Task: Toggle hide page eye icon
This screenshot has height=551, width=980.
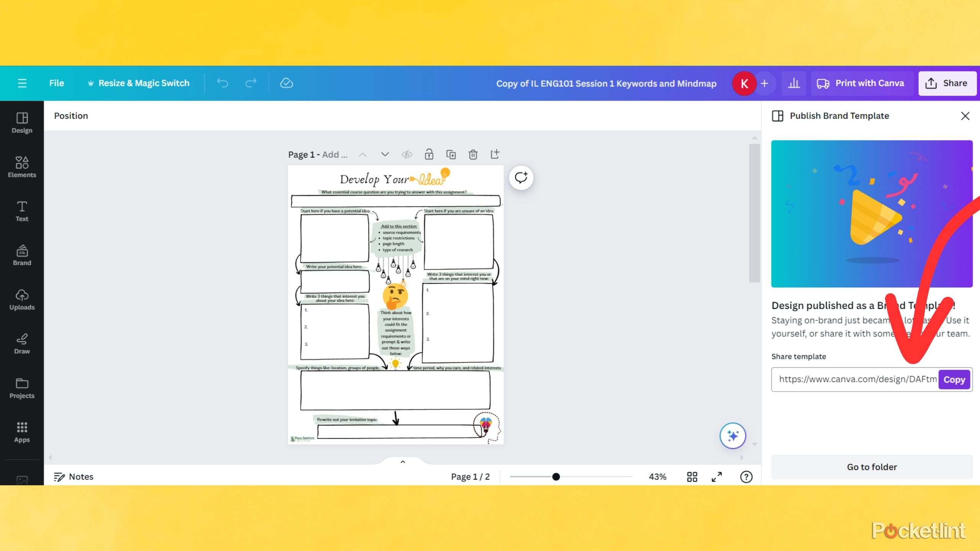Action: [x=407, y=155]
